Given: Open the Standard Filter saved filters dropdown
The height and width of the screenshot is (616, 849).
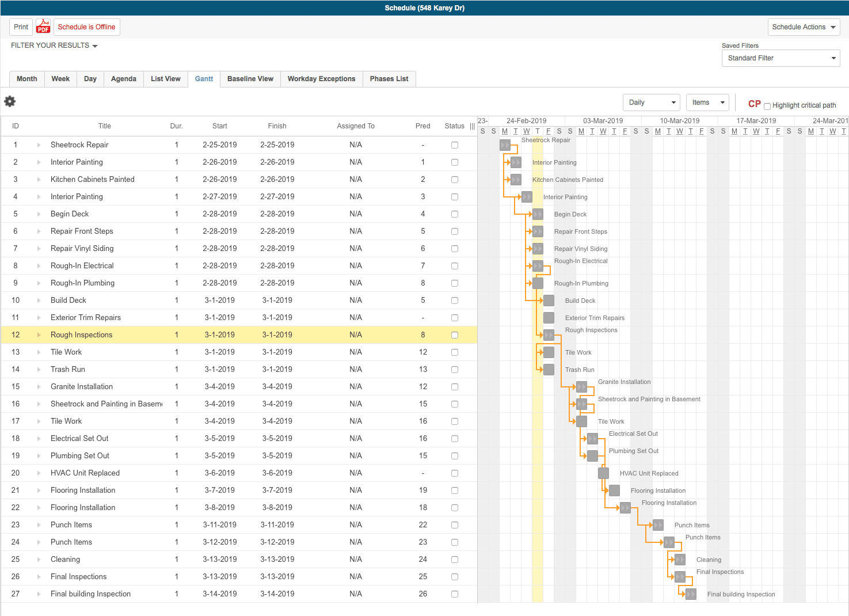Looking at the screenshot, I should 781,58.
